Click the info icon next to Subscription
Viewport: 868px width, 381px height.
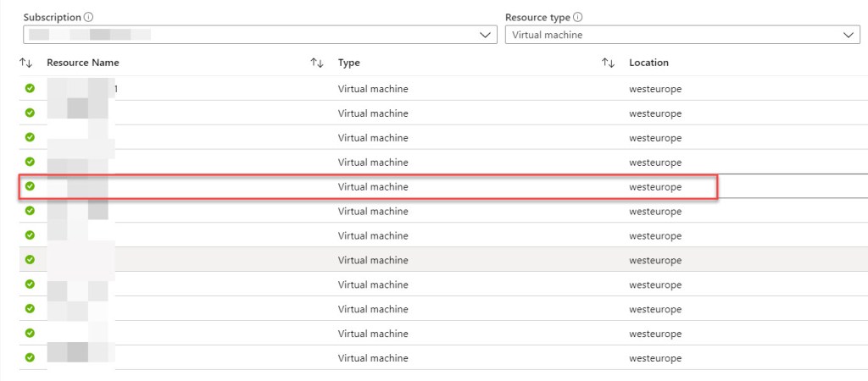coord(90,17)
